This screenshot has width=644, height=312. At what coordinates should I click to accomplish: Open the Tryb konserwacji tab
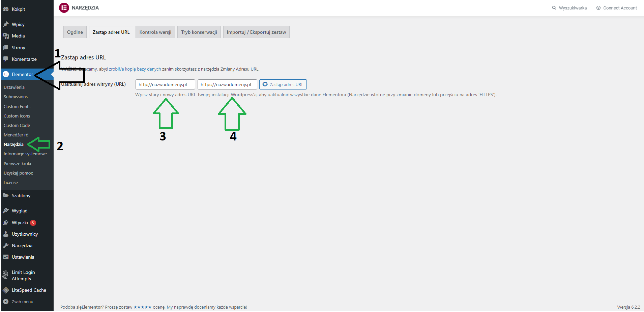(x=199, y=32)
